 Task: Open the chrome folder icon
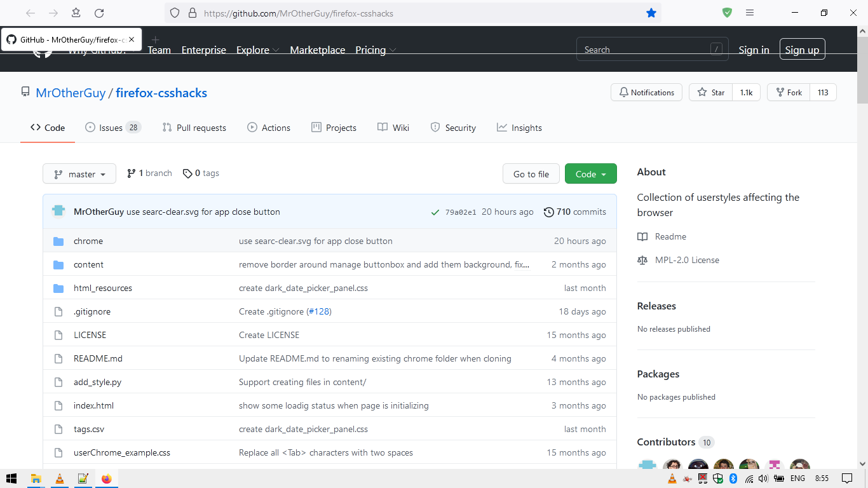coord(59,241)
